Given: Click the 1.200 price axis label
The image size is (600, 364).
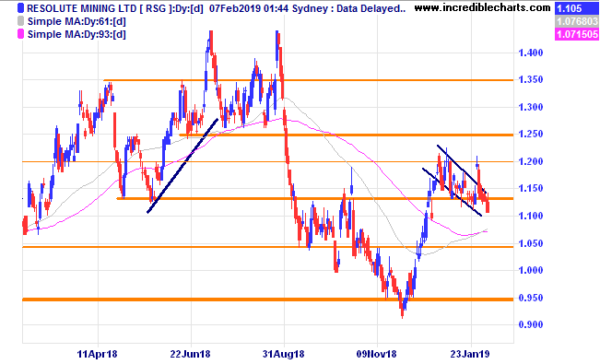Looking at the screenshot, I should pyautogui.click(x=530, y=161).
